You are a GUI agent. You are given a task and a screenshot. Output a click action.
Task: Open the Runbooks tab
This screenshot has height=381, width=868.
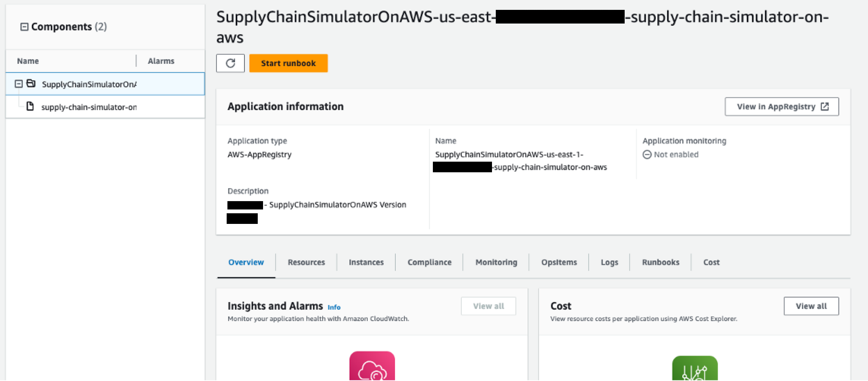(661, 262)
